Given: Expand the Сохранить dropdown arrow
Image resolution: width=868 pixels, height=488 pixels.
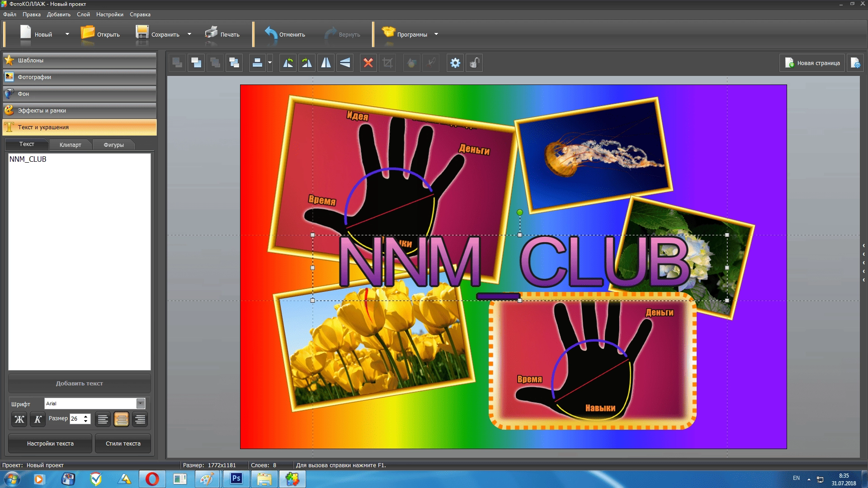Looking at the screenshot, I should pyautogui.click(x=189, y=34).
